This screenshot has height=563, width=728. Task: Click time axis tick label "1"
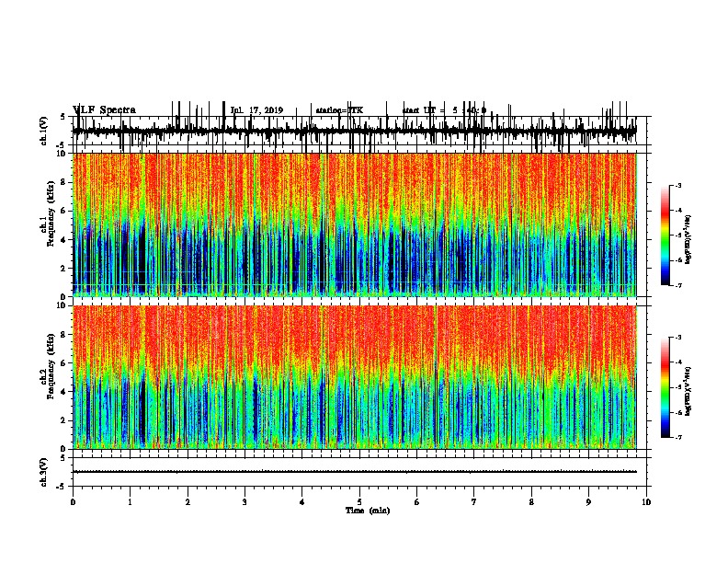(130, 502)
